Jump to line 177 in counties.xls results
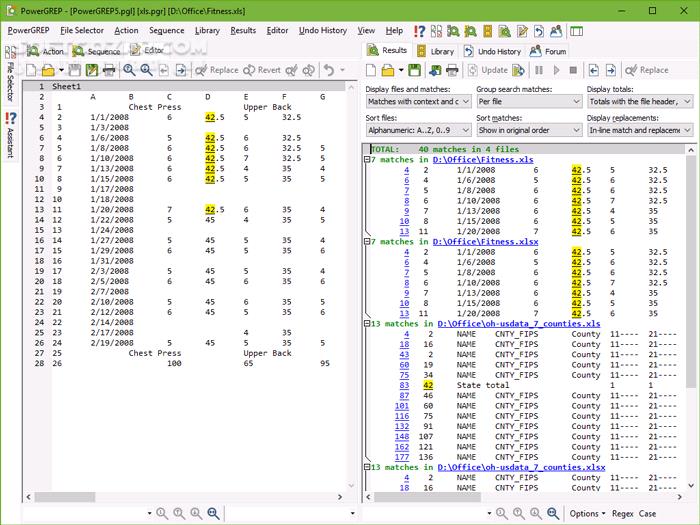The image size is (700, 525). [402, 457]
